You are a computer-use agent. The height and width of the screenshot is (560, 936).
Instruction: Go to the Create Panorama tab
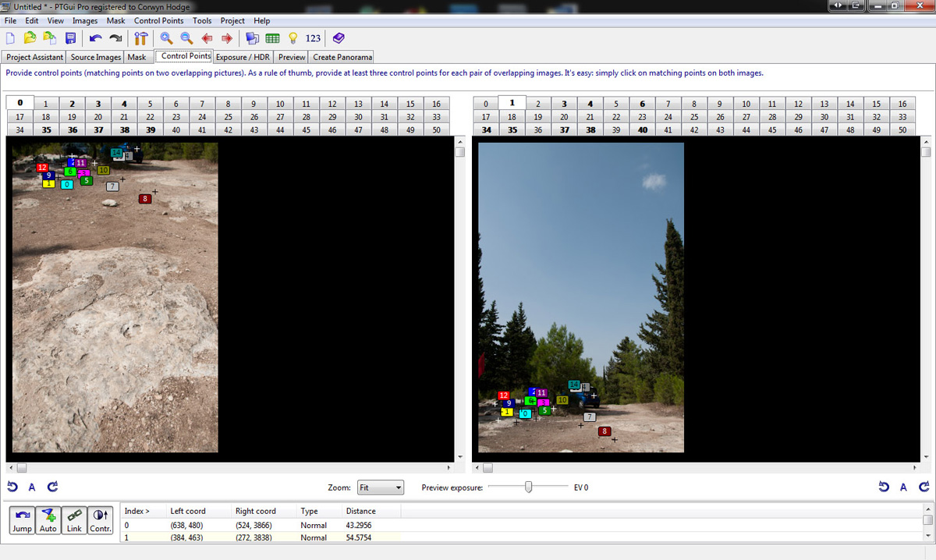(342, 57)
